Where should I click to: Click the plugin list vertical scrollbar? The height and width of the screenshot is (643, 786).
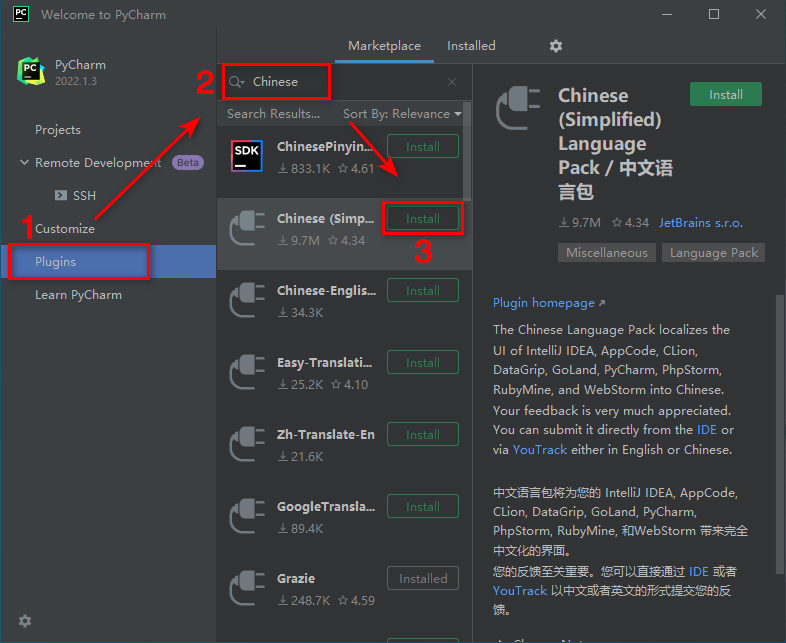pos(467,151)
